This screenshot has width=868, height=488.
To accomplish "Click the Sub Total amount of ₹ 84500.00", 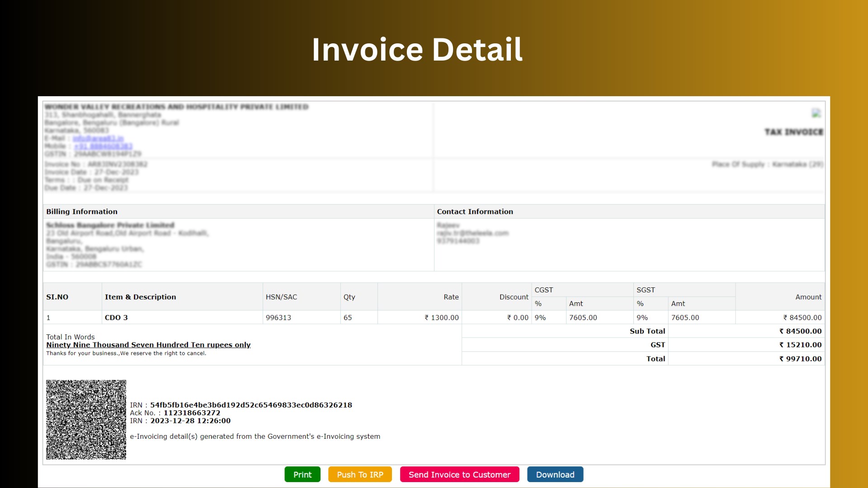I will pyautogui.click(x=801, y=331).
